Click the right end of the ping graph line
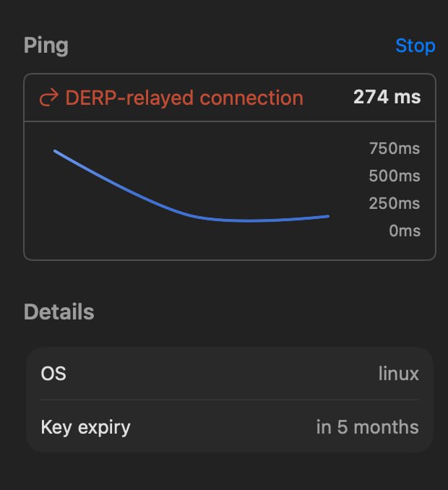Viewport: 448px width, 490px height. (328, 216)
